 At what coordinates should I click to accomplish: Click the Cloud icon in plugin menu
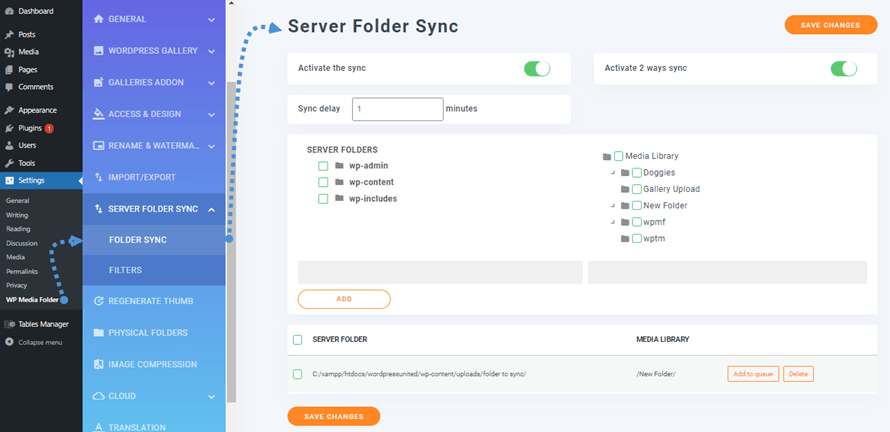point(98,396)
